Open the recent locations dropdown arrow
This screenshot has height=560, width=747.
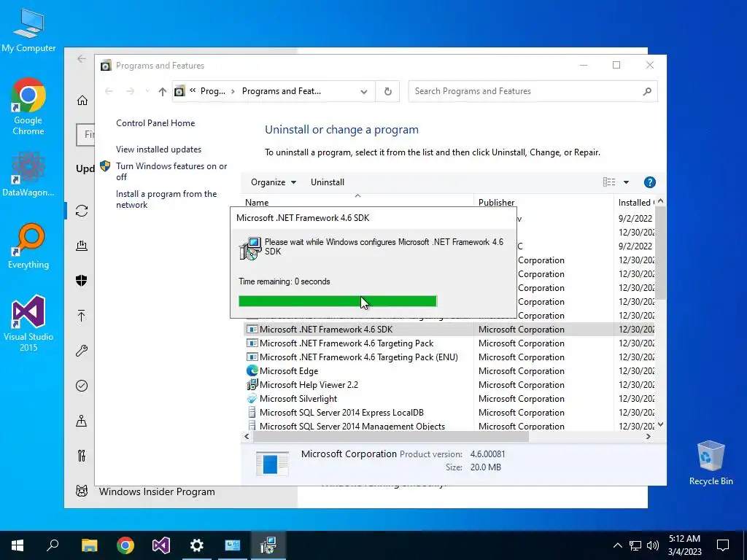pos(147,91)
